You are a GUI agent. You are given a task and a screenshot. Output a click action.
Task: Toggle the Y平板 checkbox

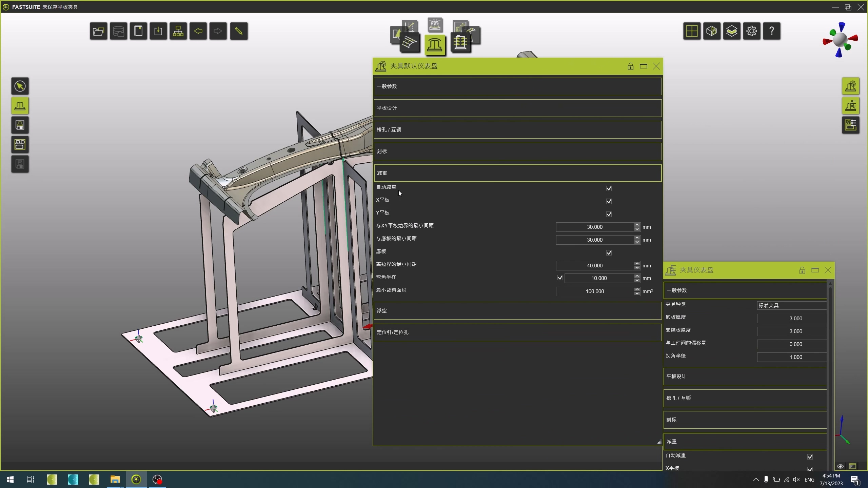tap(609, 214)
